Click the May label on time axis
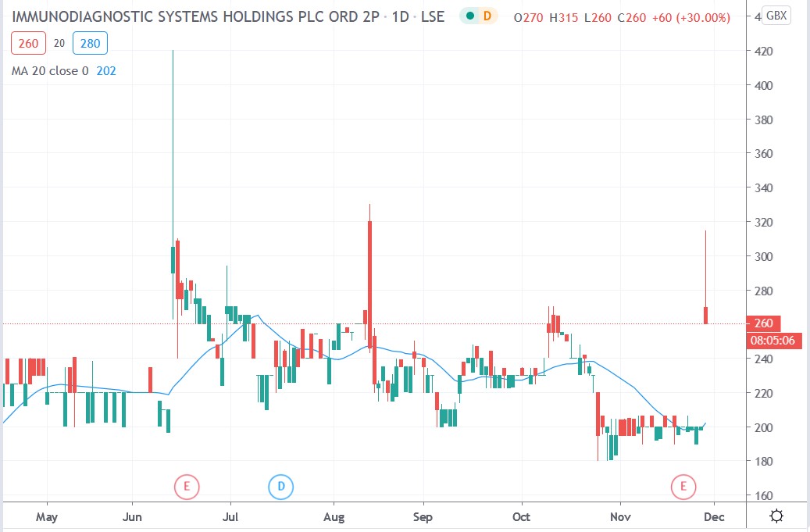 [x=47, y=517]
